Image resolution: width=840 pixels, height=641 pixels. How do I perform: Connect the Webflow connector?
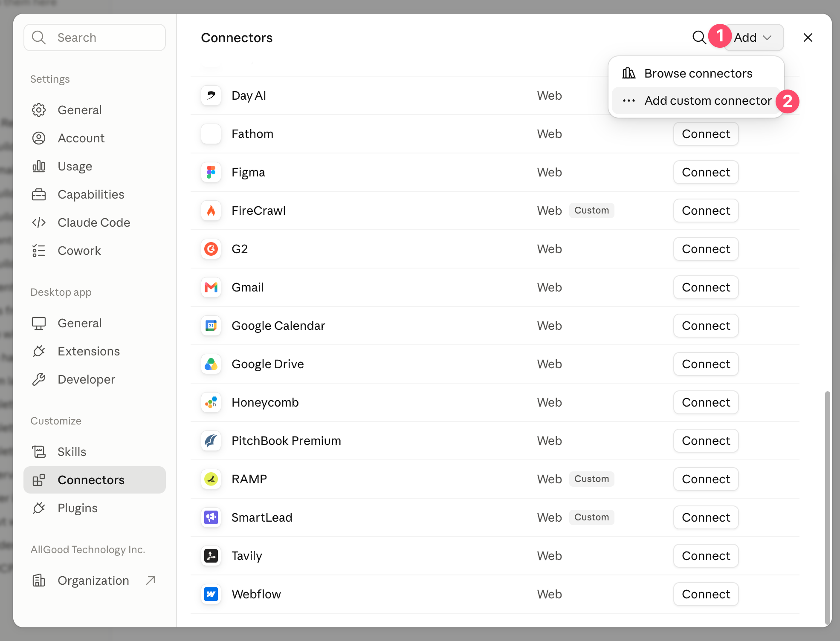[706, 594]
